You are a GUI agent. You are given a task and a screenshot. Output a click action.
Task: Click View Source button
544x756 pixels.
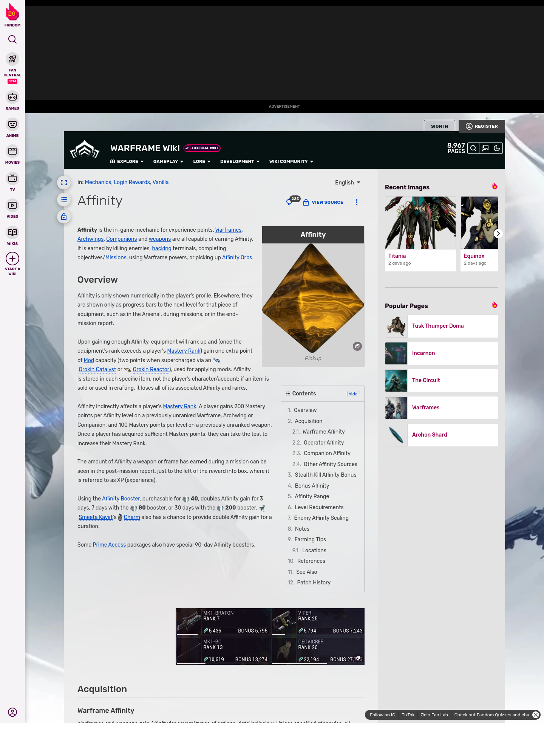tap(323, 202)
